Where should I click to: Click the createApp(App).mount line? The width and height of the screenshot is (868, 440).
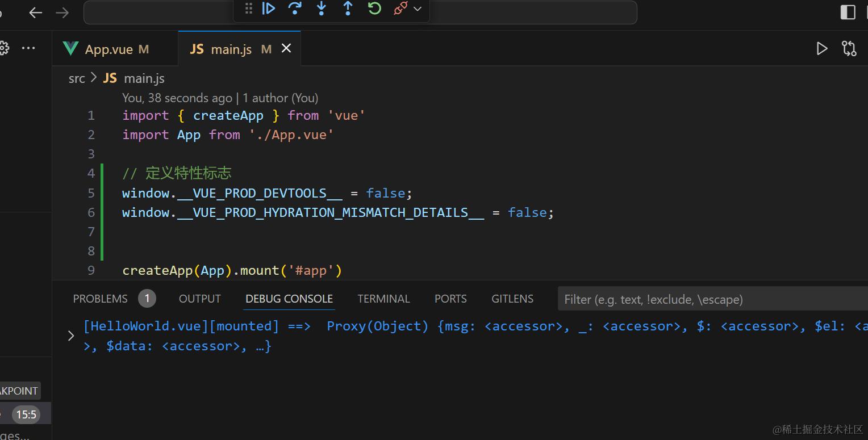(232, 270)
